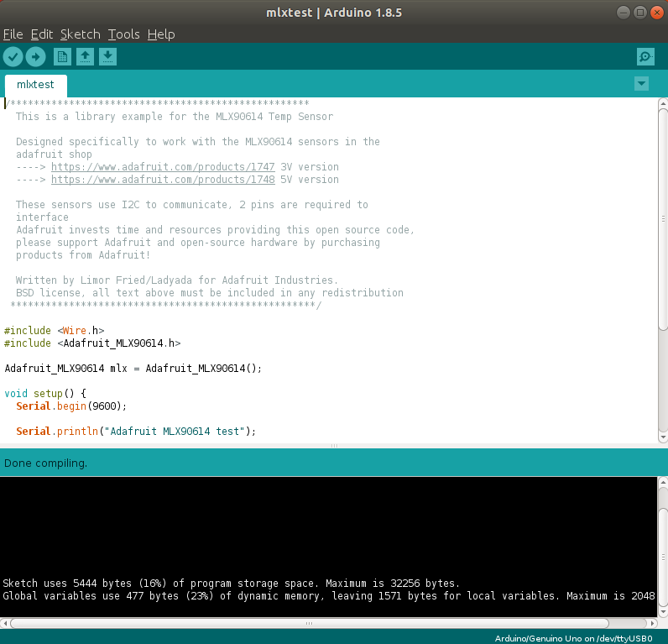Open a sketch with up-arrow icon
Screen dimensions: 668x644
coord(85,57)
